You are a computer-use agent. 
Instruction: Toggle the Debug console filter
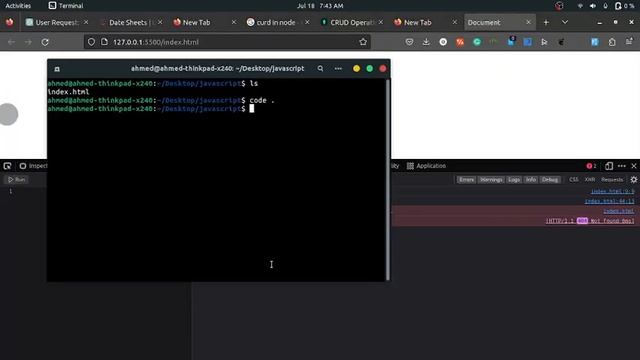(x=550, y=180)
